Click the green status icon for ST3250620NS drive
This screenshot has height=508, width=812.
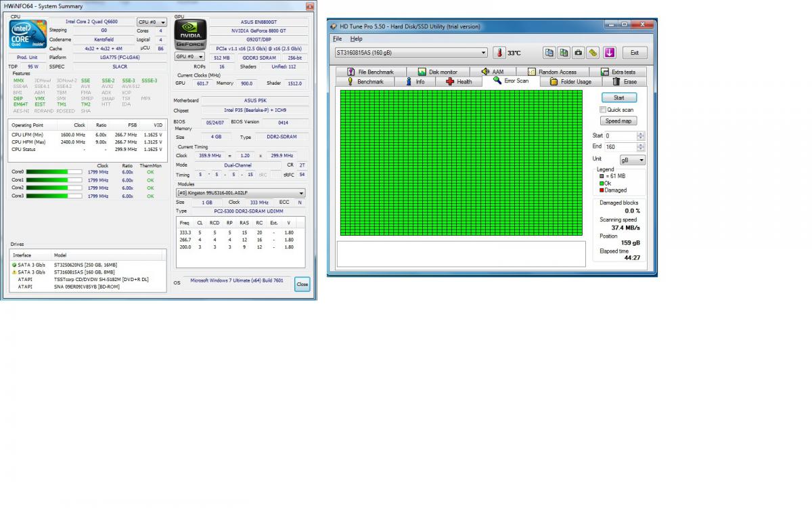(14, 265)
